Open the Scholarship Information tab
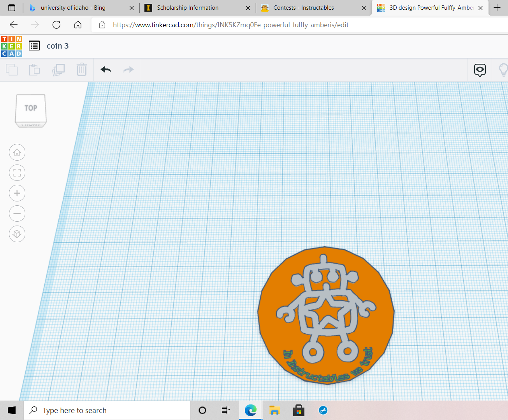Screen dimensions: 508x420 pos(187,8)
